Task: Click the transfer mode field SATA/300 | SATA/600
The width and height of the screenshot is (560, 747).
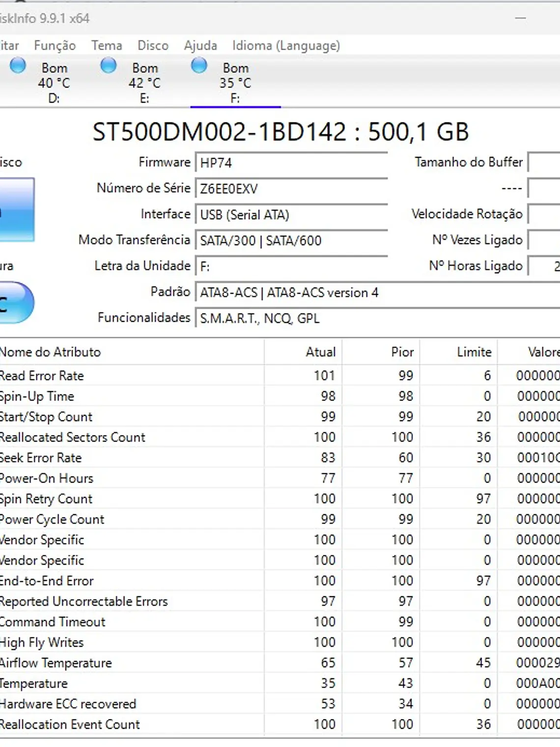Action: (291, 240)
